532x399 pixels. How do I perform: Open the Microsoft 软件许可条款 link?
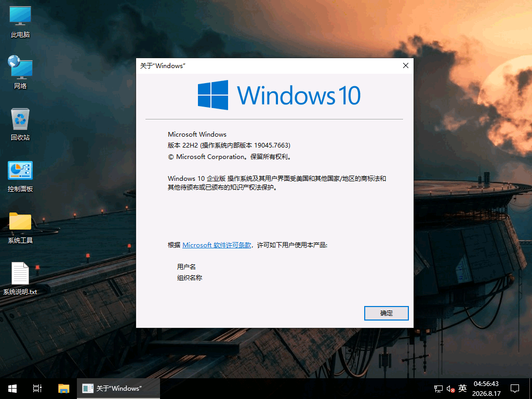[x=217, y=245]
